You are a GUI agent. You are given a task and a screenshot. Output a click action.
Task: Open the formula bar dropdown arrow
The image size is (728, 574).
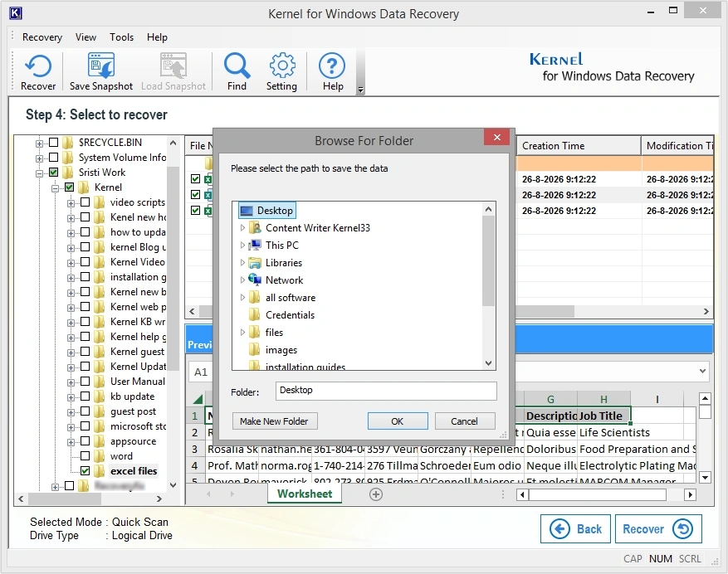point(702,372)
